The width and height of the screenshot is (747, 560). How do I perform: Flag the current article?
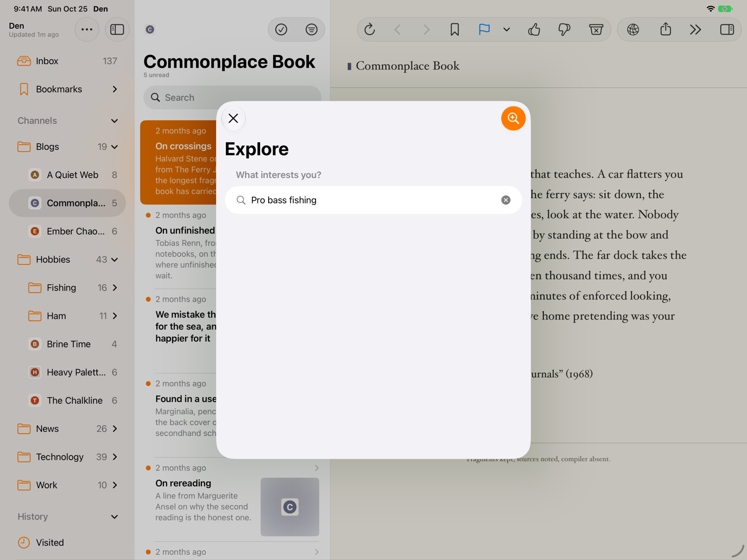coord(484,29)
